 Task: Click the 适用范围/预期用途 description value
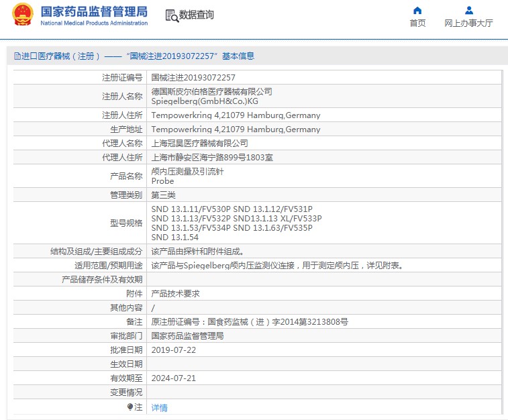coord(277,266)
